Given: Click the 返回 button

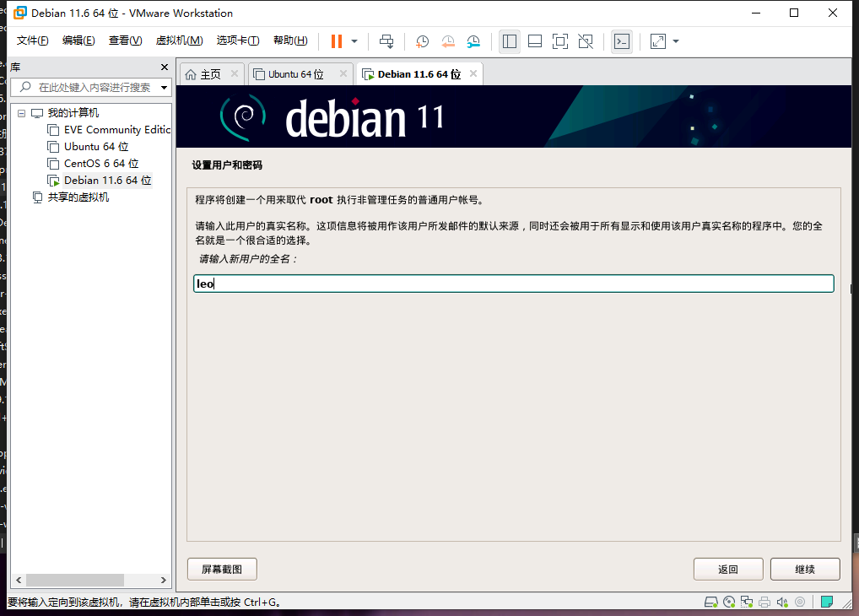Looking at the screenshot, I should pos(728,570).
